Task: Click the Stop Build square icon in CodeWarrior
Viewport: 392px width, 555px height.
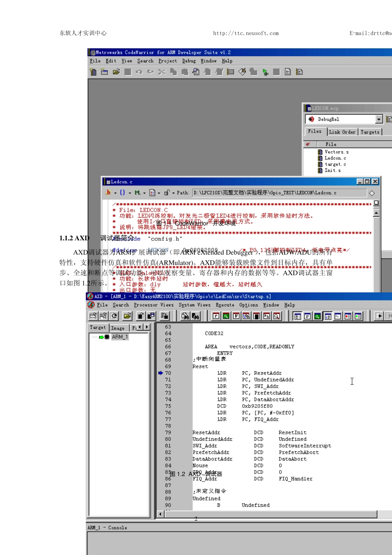Action: coord(276,72)
